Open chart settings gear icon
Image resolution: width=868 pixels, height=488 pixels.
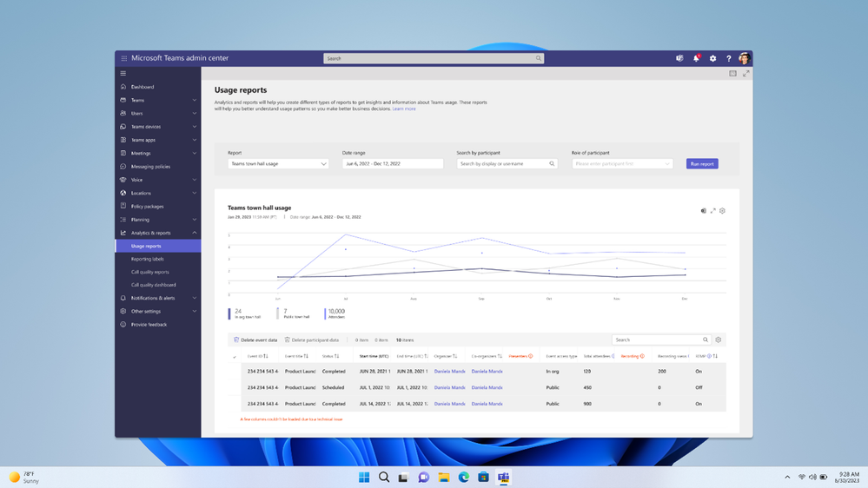[x=722, y=211]
